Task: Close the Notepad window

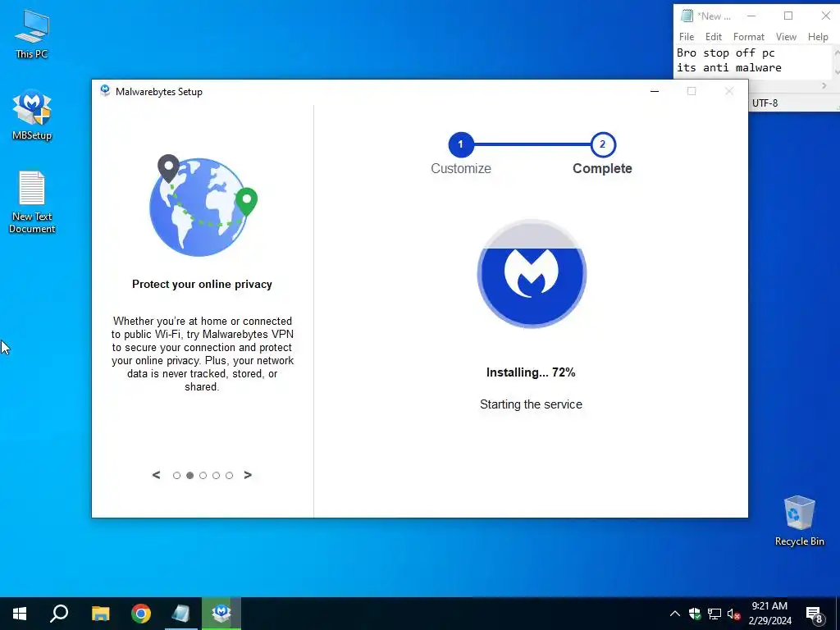Action: [x=825, y=16]
